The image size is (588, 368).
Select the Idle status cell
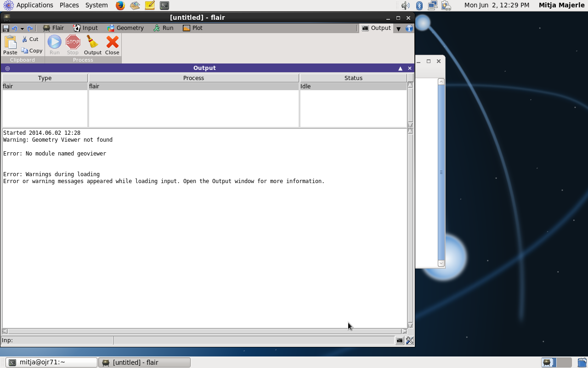353,86
